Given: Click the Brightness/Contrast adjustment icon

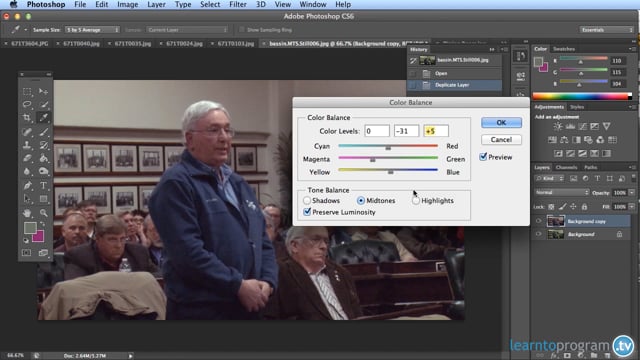Looking at the screenshot, I should tap(558, 127).
